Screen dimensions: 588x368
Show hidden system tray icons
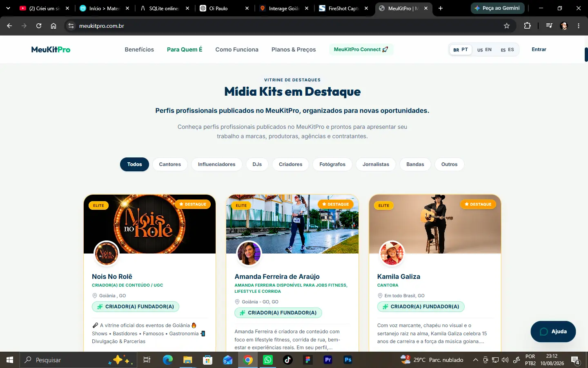pos(475,360)
